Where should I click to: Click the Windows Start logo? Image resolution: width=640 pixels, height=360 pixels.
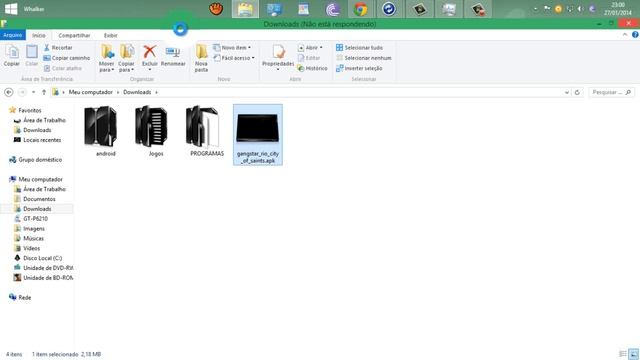[x=11, y=9]
